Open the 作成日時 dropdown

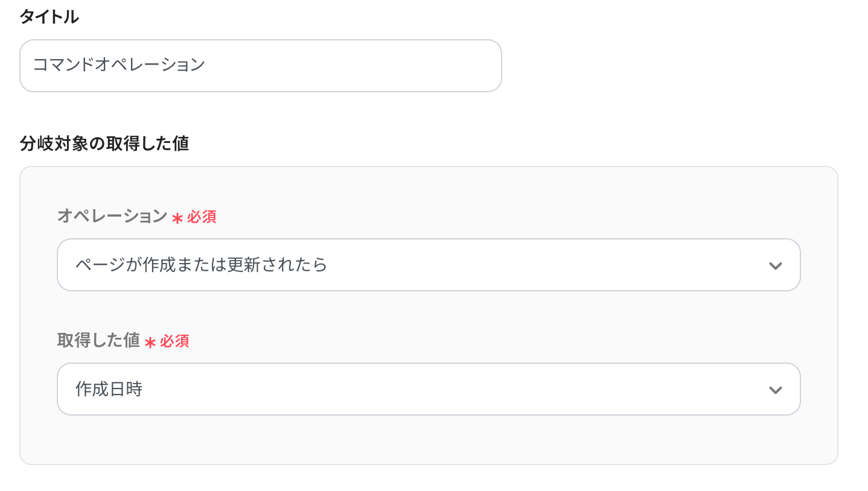(428, 389)
